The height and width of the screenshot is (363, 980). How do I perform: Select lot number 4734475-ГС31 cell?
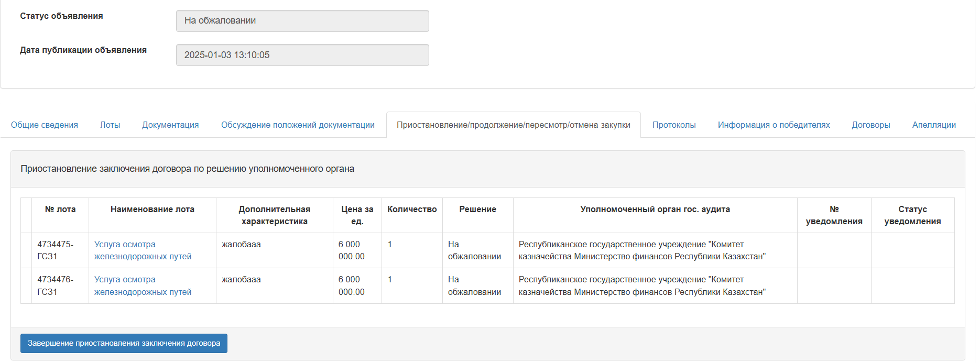(60, 250)
